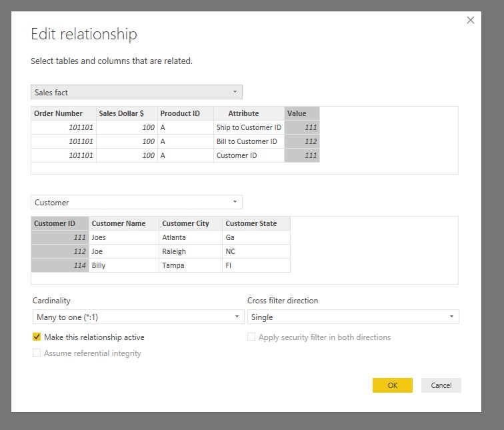Click the Cardinality label
This screenshot has width=504, height=430.
pos(51,301)
